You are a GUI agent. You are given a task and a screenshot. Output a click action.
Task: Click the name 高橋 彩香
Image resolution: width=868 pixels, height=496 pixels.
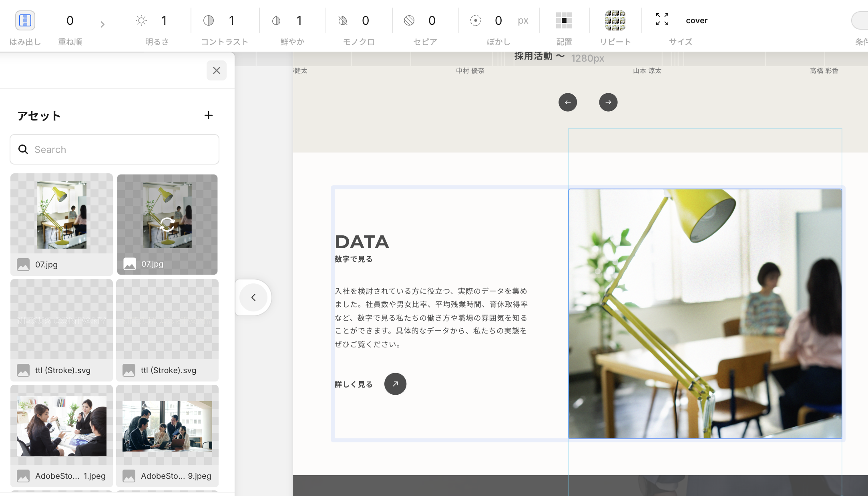(824, 71)
